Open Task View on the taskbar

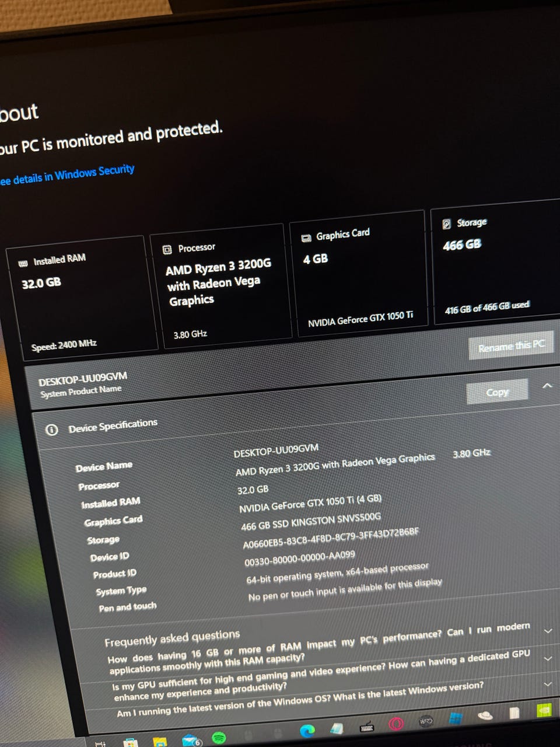(x=100, y=744)
